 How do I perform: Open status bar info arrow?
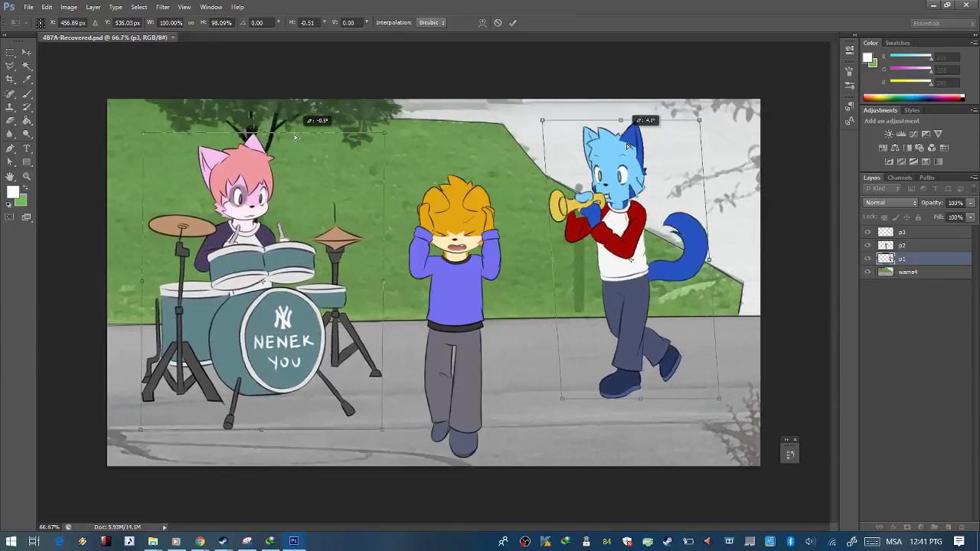(164, 527)
